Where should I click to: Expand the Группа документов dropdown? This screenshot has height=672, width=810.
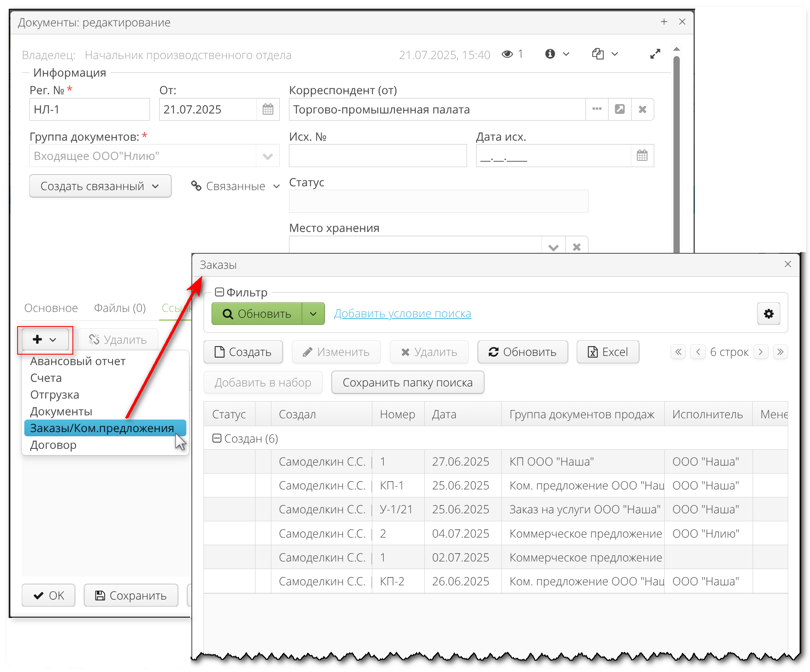(268, 155)
